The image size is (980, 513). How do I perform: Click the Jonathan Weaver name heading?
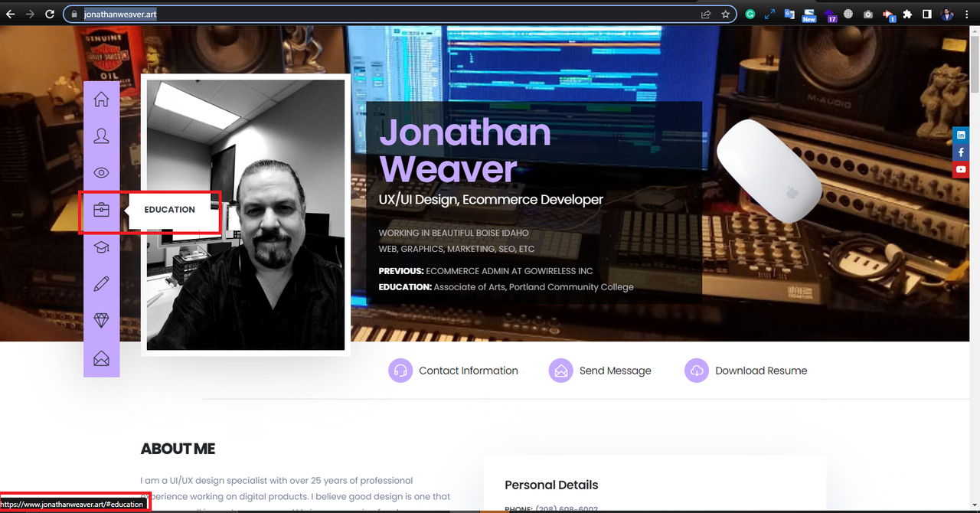coord(465,151)
